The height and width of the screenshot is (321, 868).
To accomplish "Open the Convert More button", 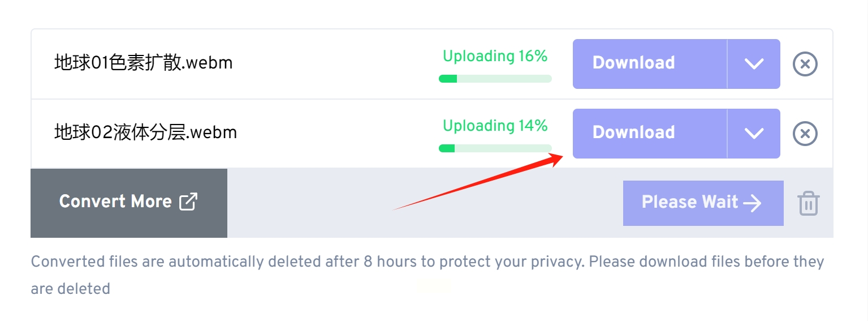I will point(129,203).
